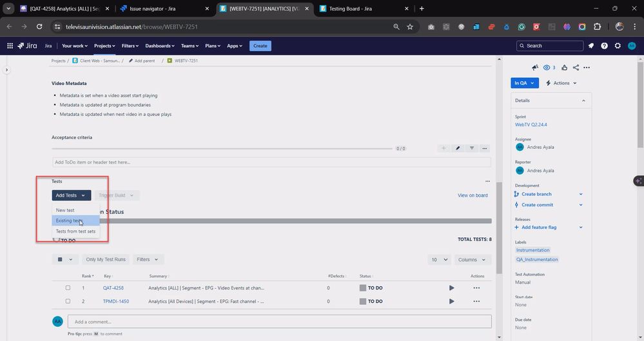Viewport: 644px width, 341px height.
Task: Open the Add Tests dropdown
Action: coord(71,195)
